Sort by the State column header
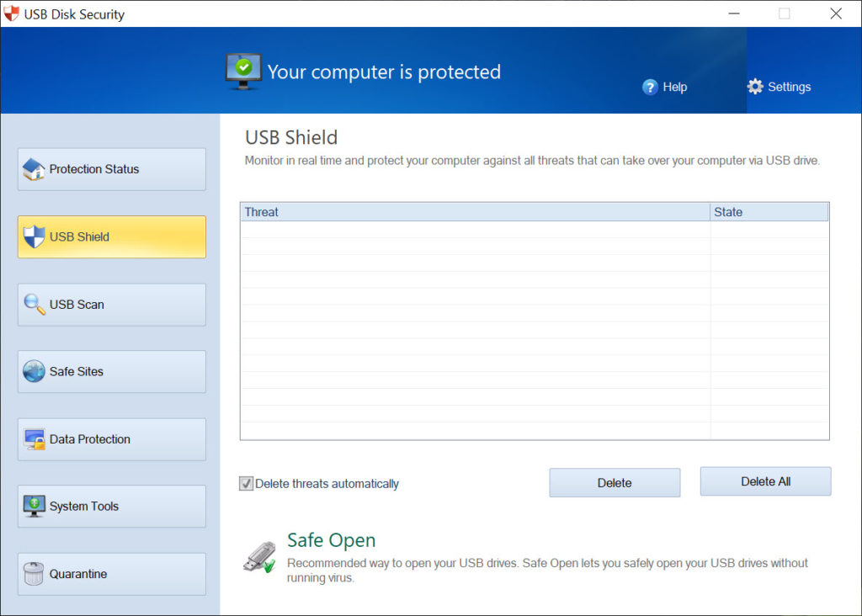862x616 pixels. pyautogui.click(x=769, y=212)
